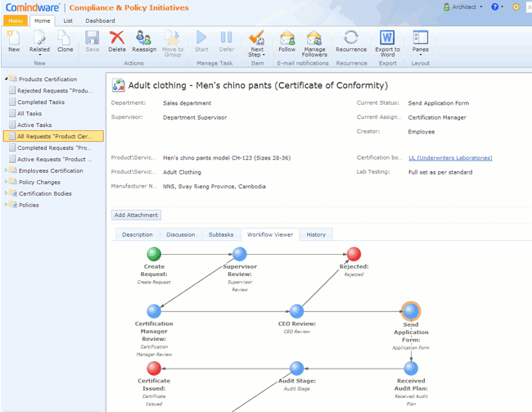The width and height of the screenshot is (532, 412).
Task: Click the work item type icon beside title
Action: click(x=119, y=85)
